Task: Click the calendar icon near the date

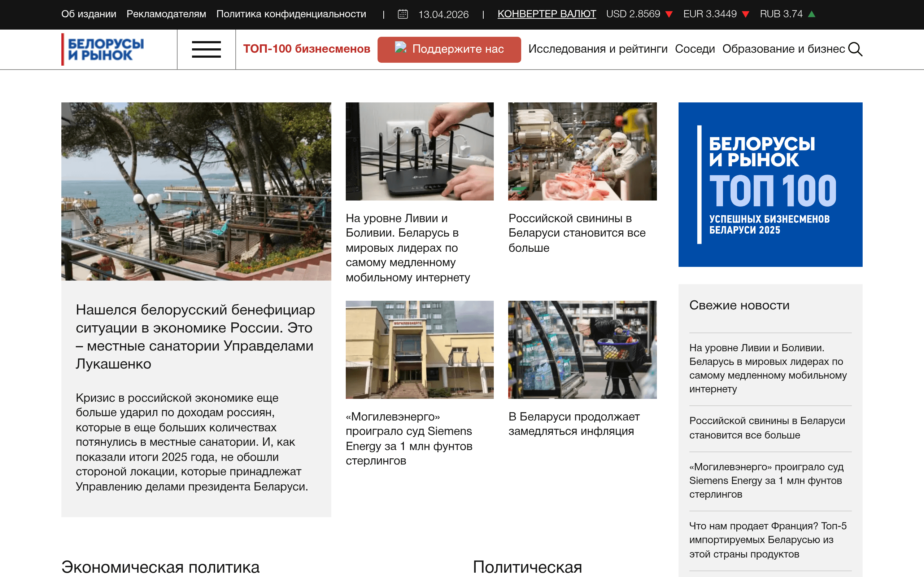Action: pyautogui.click(x=403, y=14)
